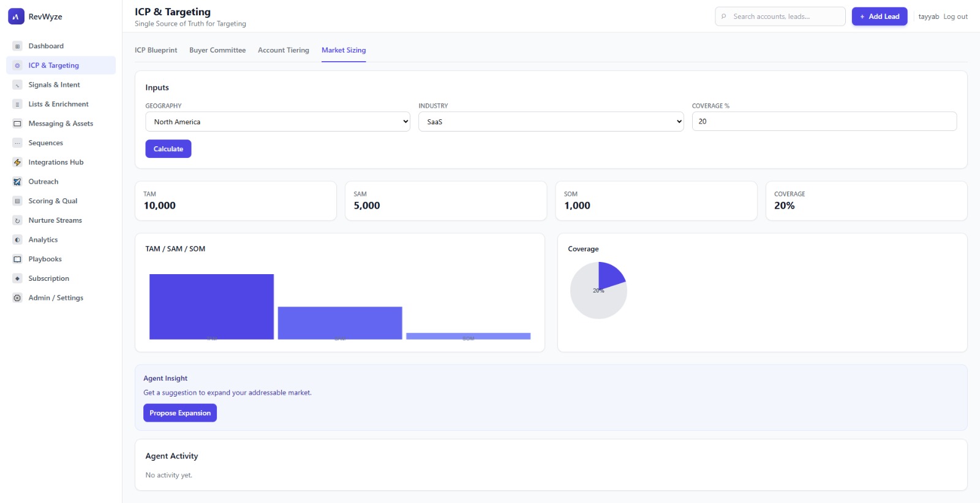Go to the Account Tiering tab
This screenshot has height=503, width=980.
[x=283, y=50]
